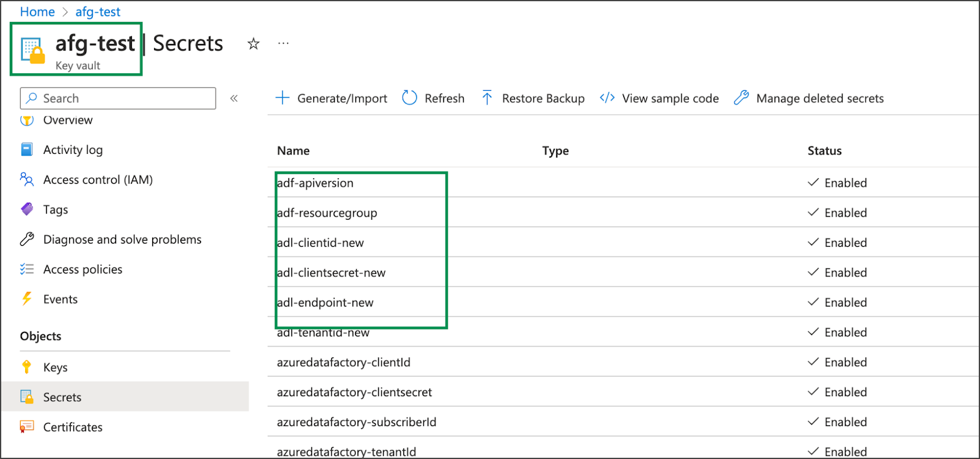Open the adf-apiversion secret
This screenshot has width=980, height=459.
(315, 183)
